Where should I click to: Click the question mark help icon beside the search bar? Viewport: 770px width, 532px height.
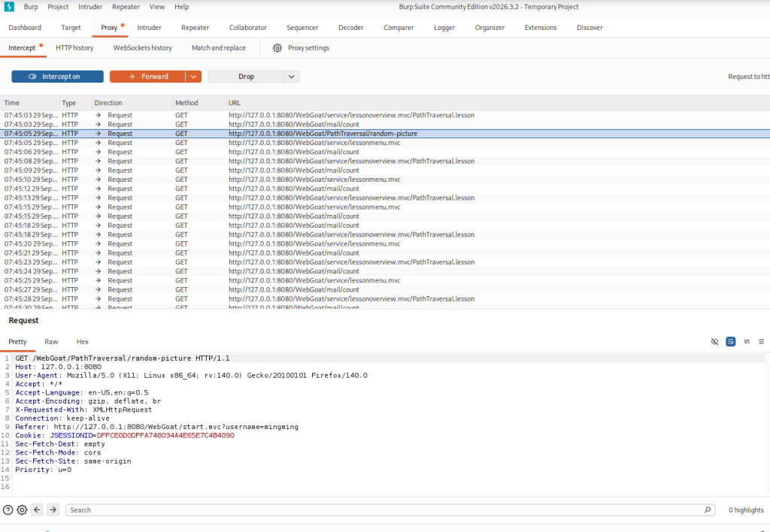click(8, 510)
